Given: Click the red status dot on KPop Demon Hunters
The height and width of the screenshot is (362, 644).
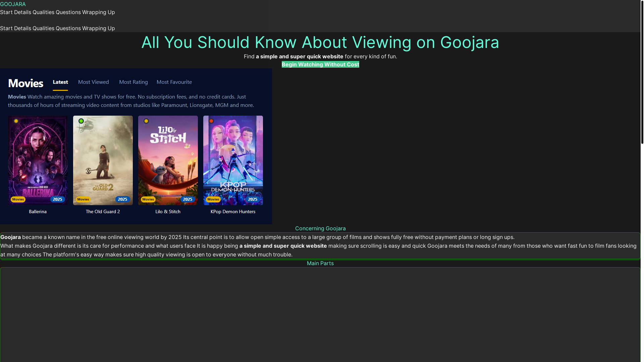Looking at the screenshot, I should coord(211,121).
